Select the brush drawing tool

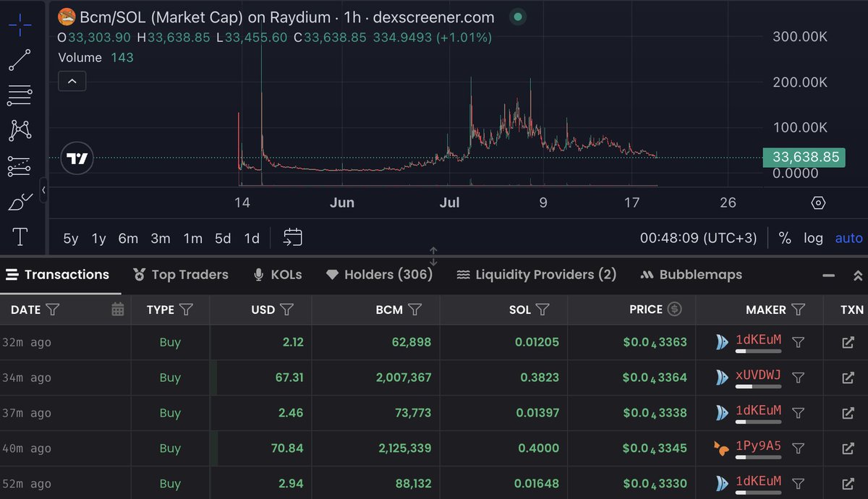pos(20,202)
